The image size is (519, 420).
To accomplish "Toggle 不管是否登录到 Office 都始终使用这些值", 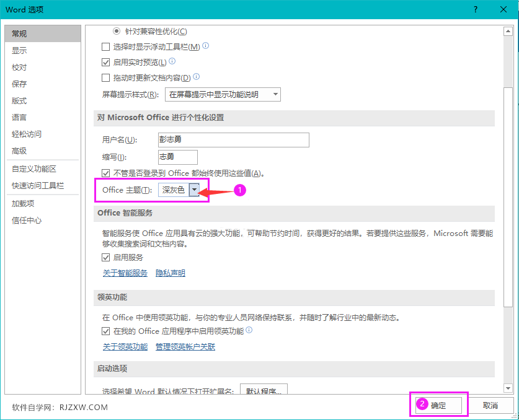I will (x=105, y=172).
